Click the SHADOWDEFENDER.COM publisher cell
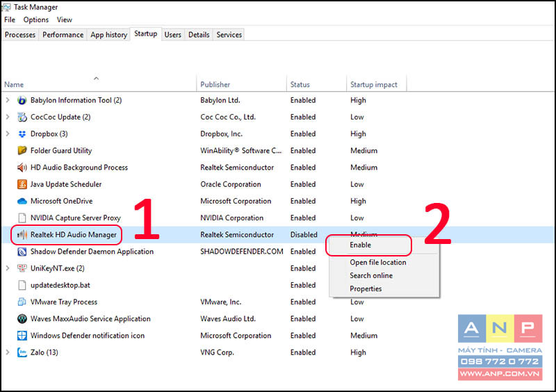The width and height of the screenshot is (556, 392). tap(242, 252)
